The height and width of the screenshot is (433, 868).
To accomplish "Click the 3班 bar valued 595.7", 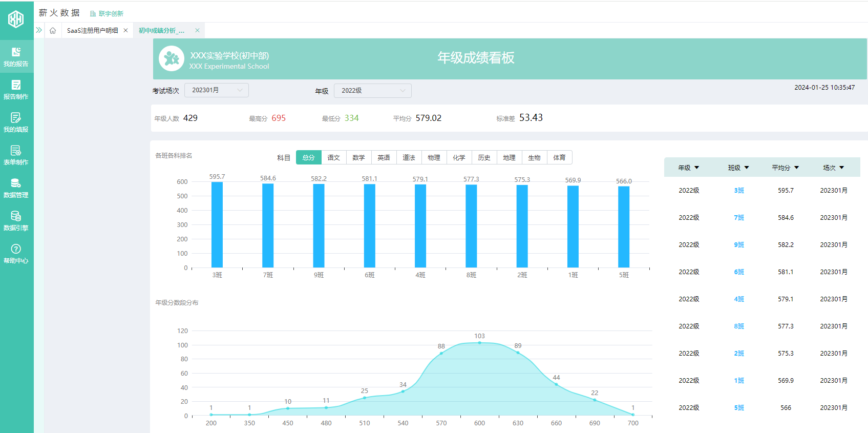I will point(217,225).
